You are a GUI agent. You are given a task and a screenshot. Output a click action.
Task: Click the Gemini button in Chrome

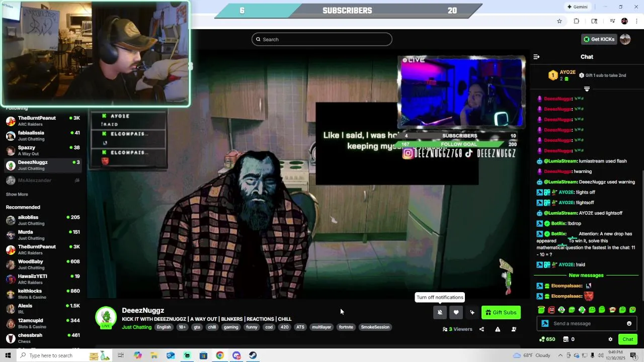577,7
